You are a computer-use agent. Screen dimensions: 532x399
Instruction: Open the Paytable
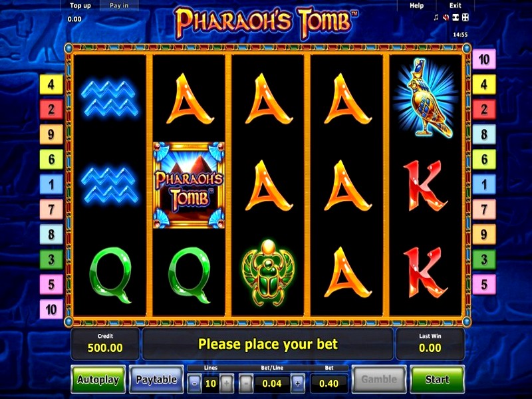(156, 379)
